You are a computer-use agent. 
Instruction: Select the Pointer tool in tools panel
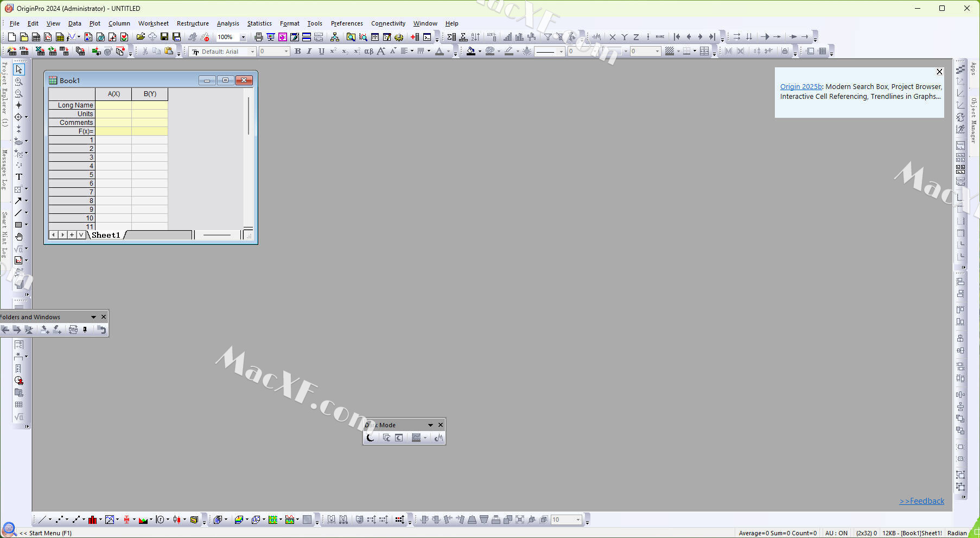click(x=18, y=69)
